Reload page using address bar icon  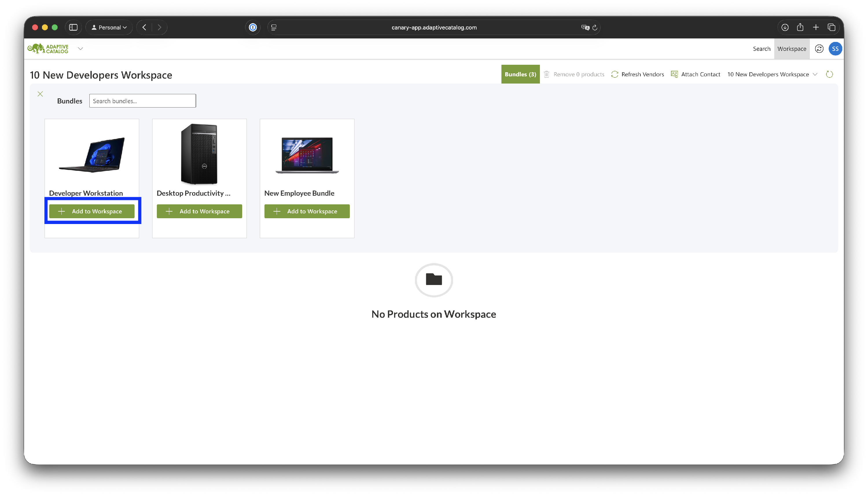click(595, 27)
